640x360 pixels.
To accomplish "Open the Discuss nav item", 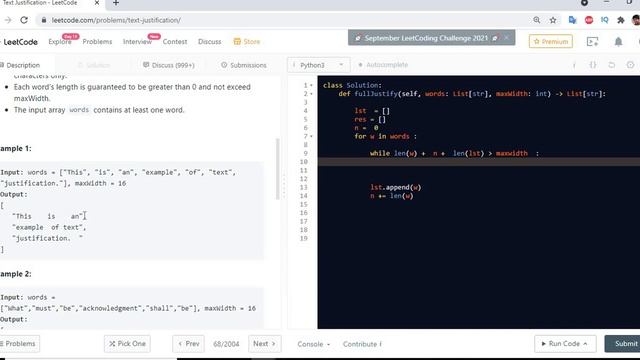I will tap(209, 42).
